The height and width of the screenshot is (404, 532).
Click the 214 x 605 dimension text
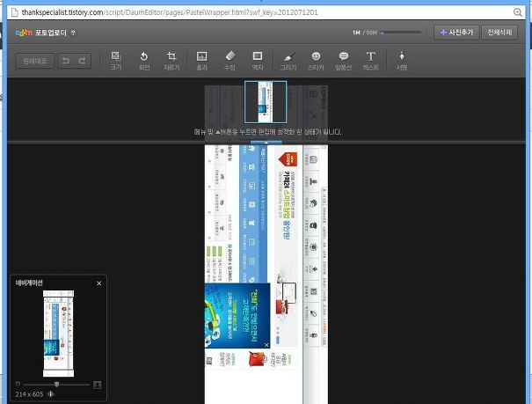coord(29,394)
